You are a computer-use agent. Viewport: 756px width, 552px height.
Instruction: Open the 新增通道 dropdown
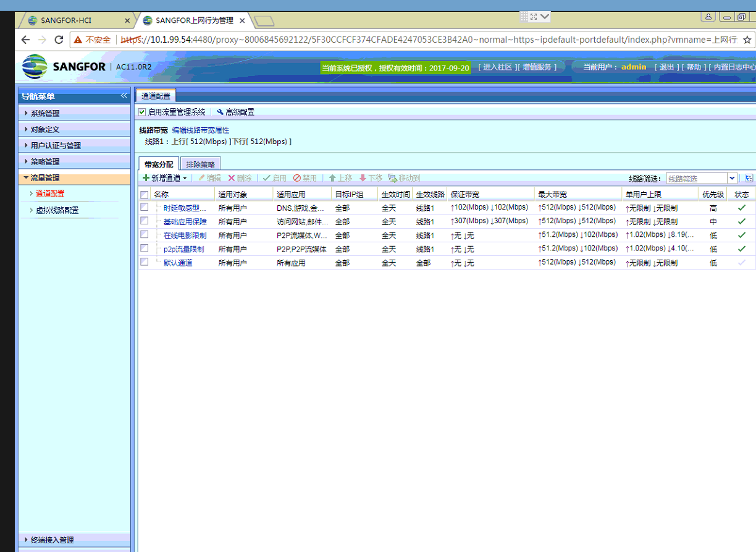pyautogui.click(x=184, y=179)
